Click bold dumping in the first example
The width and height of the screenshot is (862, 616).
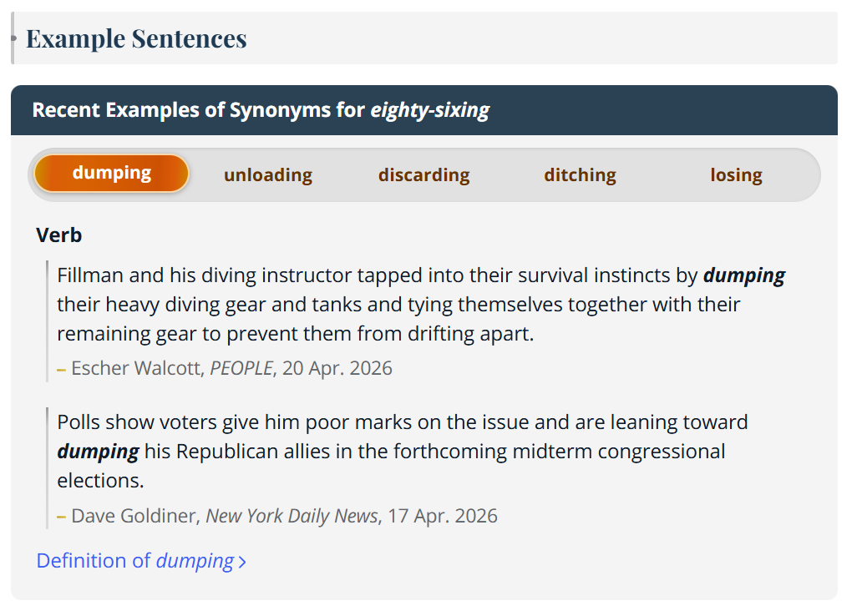click(744, 275)
